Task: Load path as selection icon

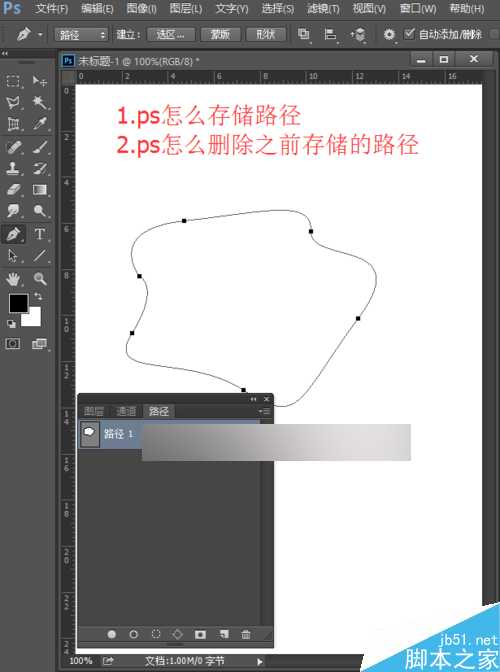Action: pyautogui.click(x=156, y=634)
